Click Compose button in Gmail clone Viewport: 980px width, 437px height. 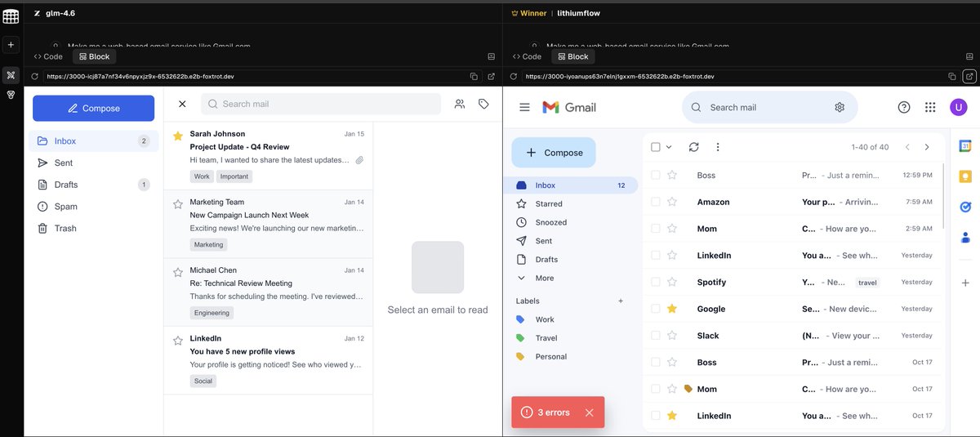pos(554,153)
